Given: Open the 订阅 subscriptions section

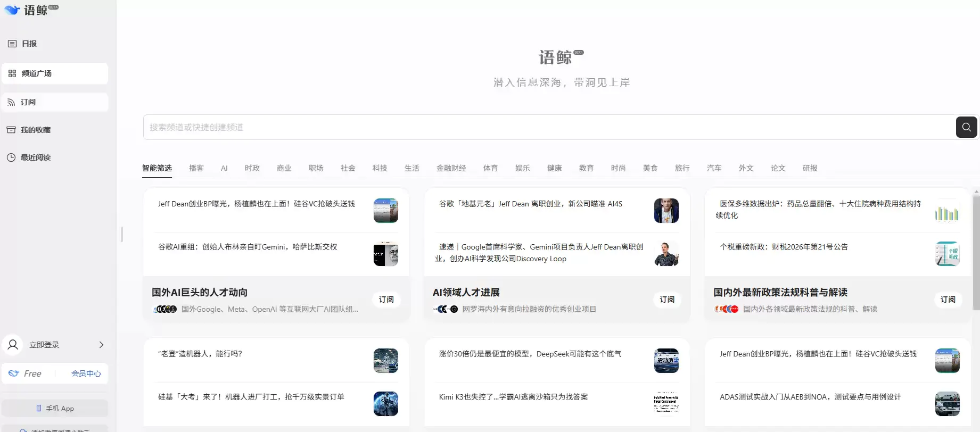Looking at the screenshot, I should [55, 102].
